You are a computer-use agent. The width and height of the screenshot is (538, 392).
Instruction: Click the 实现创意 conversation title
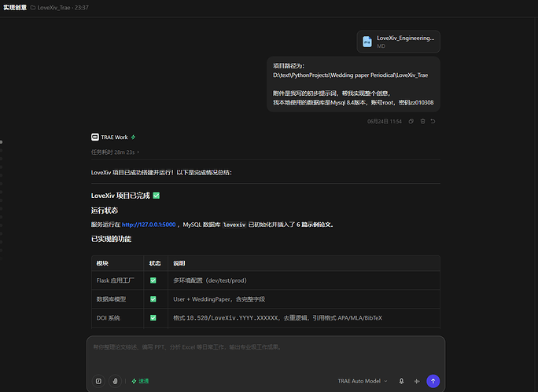tap(15, 8)
